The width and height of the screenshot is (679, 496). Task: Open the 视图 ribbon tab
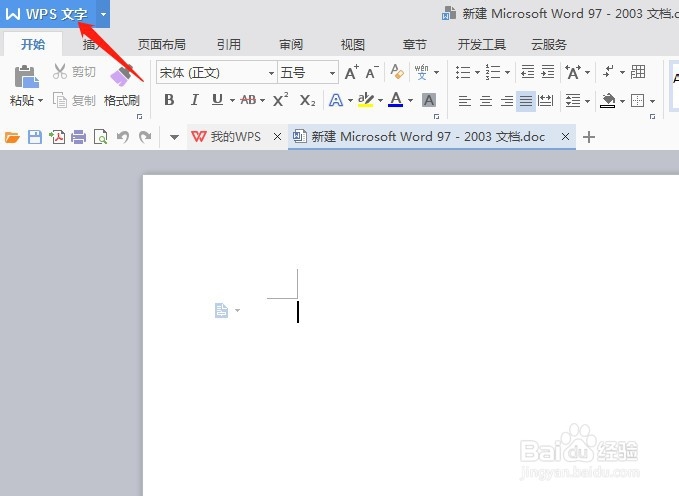pyautogui.click(x=352, y=44)
